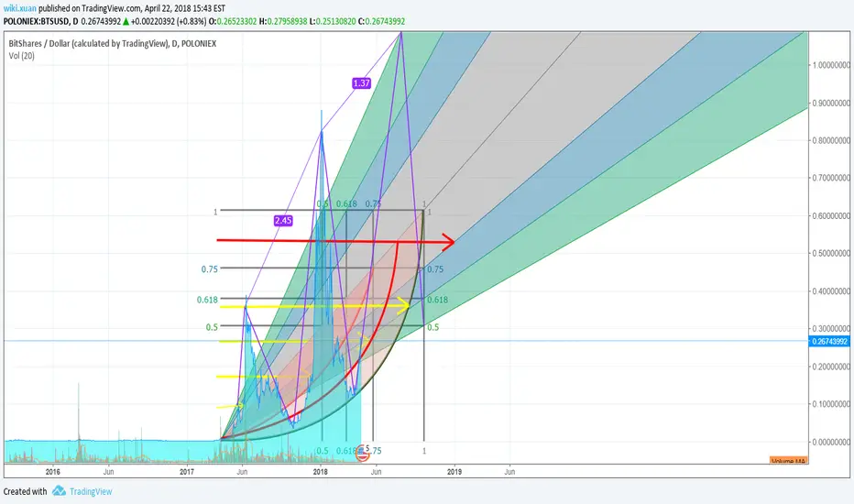Click the Created with footer text
Viewport: 854px width, 504px height.
tap(25, 491)
